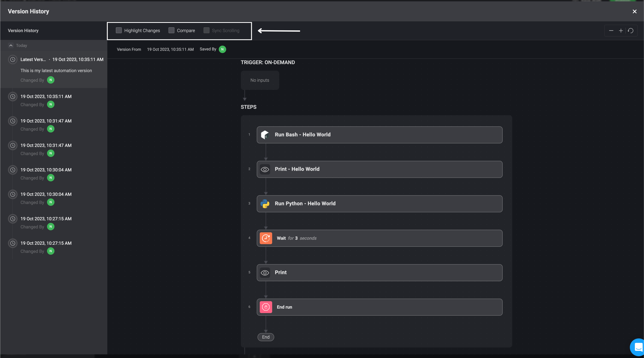Collapse the Today version group
Image resolution: width=644 pixels, height=358 pixels.
[11, 45]
